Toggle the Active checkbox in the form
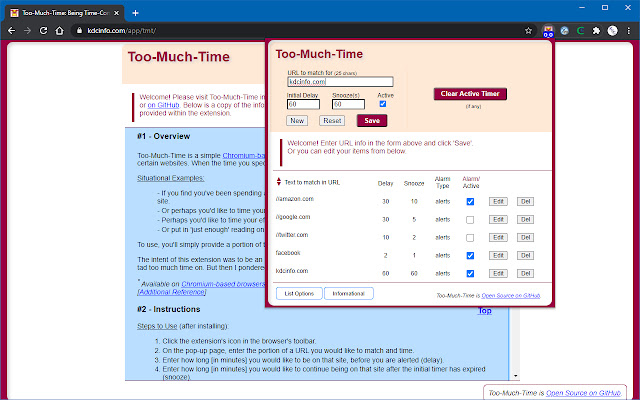640x400 pixels. (x=383, y=104)
